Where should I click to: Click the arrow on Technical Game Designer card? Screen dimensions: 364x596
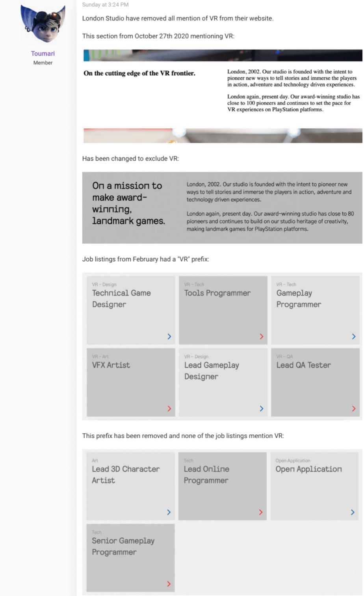tap(169, 336)
